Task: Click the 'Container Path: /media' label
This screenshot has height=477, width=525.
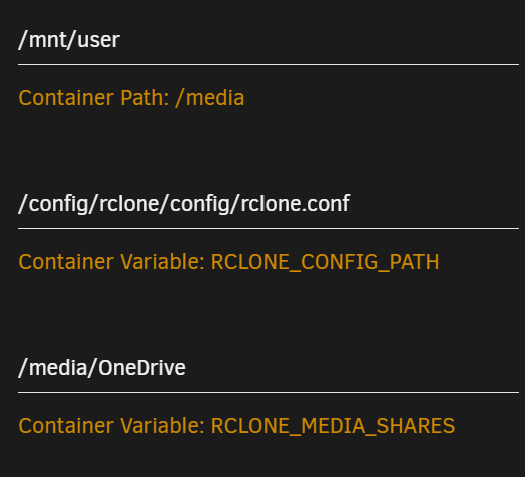Action: coord(131,98)
